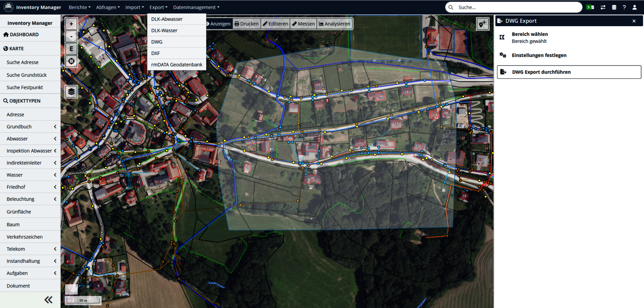Open the Datenmanagement dropdown menu
Viewport: 644px width, 308px height.
coord(196,7)
